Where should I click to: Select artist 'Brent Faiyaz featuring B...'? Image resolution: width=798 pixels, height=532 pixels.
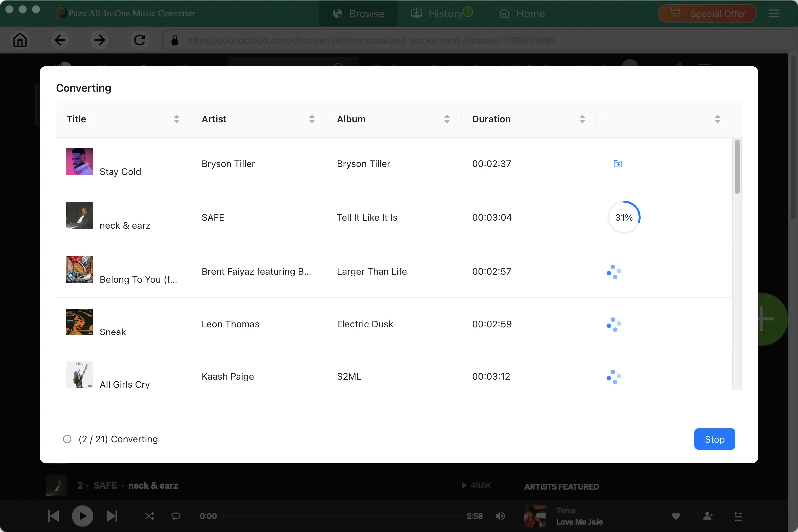[256, 271]
